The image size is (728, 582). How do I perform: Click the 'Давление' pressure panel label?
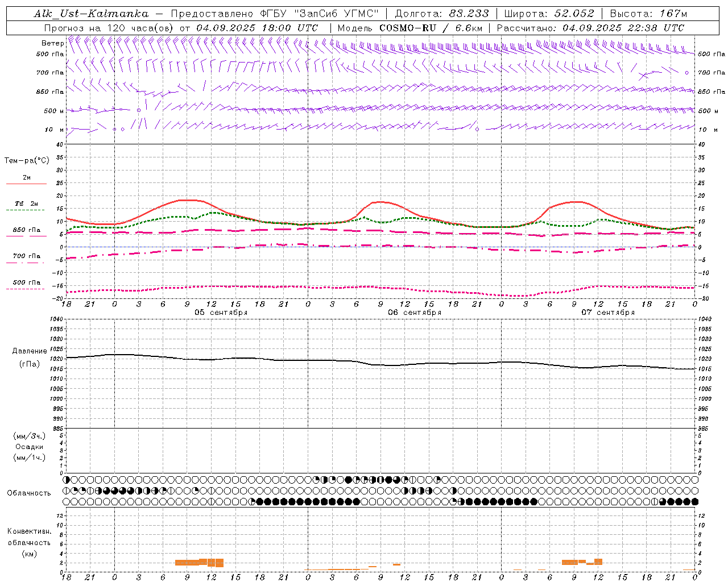coord(30,351)
